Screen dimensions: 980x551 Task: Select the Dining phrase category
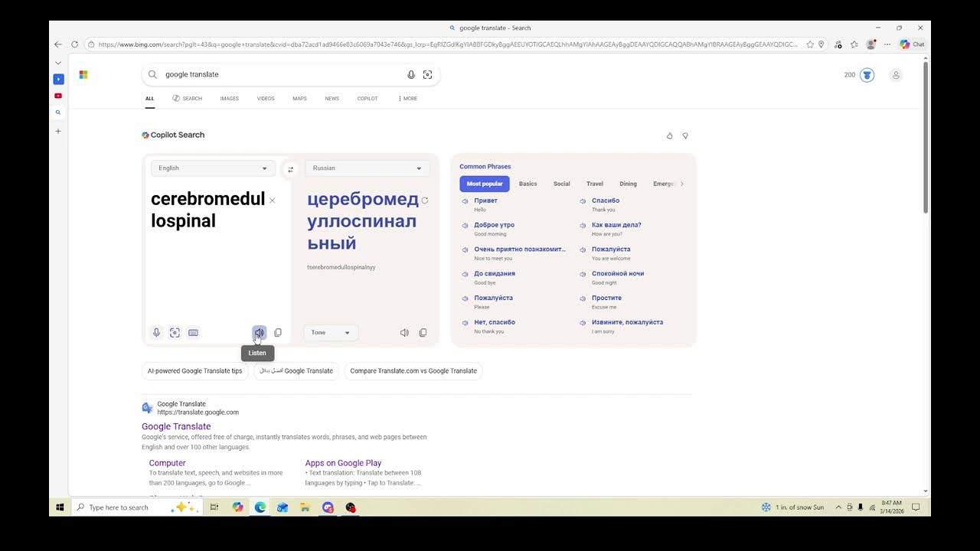pyautogui.click(x=628, y=184)
